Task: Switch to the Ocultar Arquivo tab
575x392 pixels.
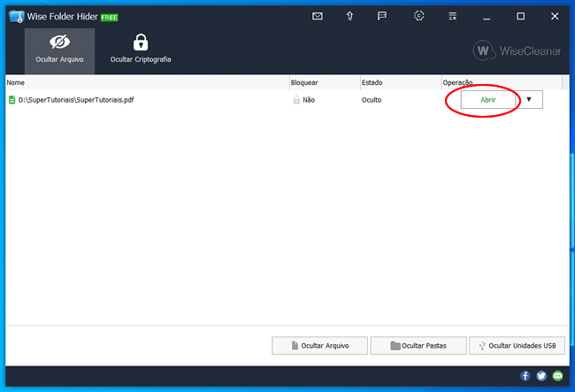Action: pyautogui.click(x=60, y=50)
